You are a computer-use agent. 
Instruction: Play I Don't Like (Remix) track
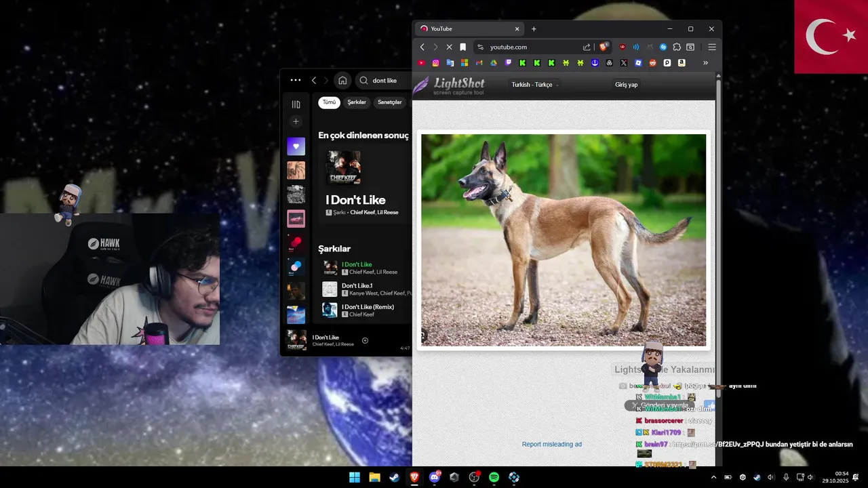pos(366,310)
